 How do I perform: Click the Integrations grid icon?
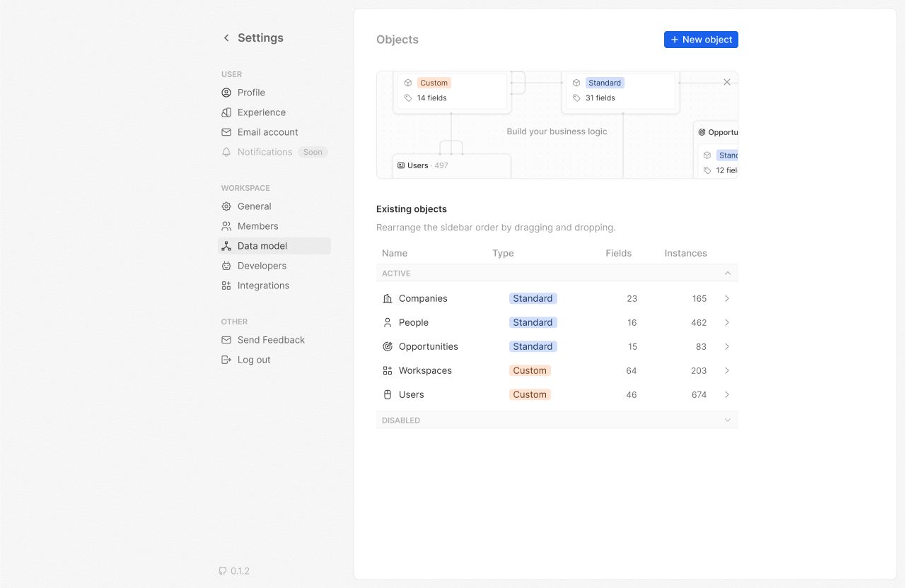point(226,286)
